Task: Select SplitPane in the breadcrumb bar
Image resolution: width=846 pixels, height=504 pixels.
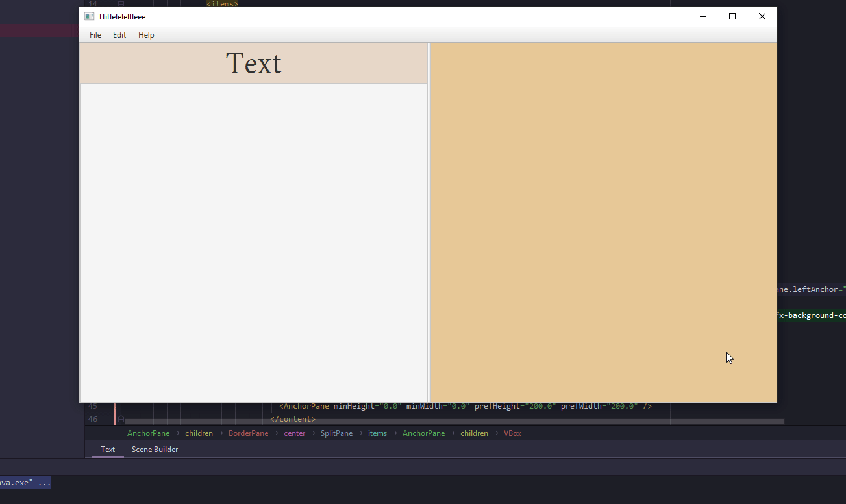Action: coord(336,433)
